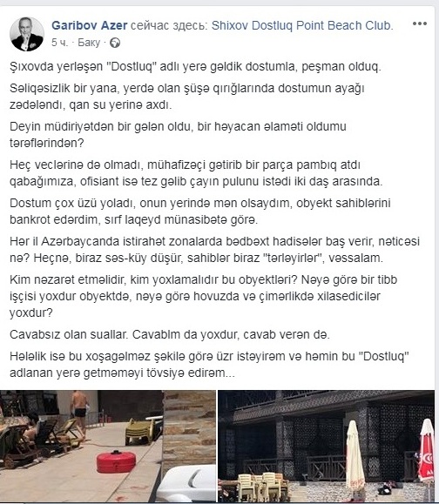Screen dimensions: 439x504
Task: Click the globe public privacy icon
Action: tap(115, 43)
